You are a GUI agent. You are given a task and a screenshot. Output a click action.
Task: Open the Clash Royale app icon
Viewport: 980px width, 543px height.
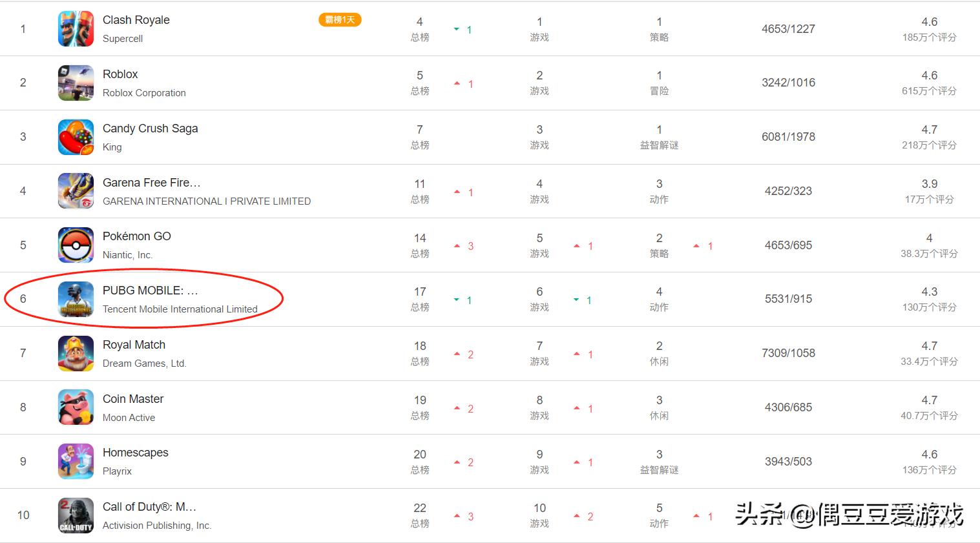tap(76, 29)
